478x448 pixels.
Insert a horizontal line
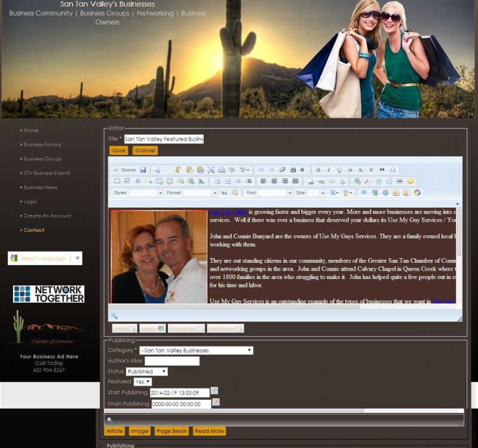[x=400, y=182]
